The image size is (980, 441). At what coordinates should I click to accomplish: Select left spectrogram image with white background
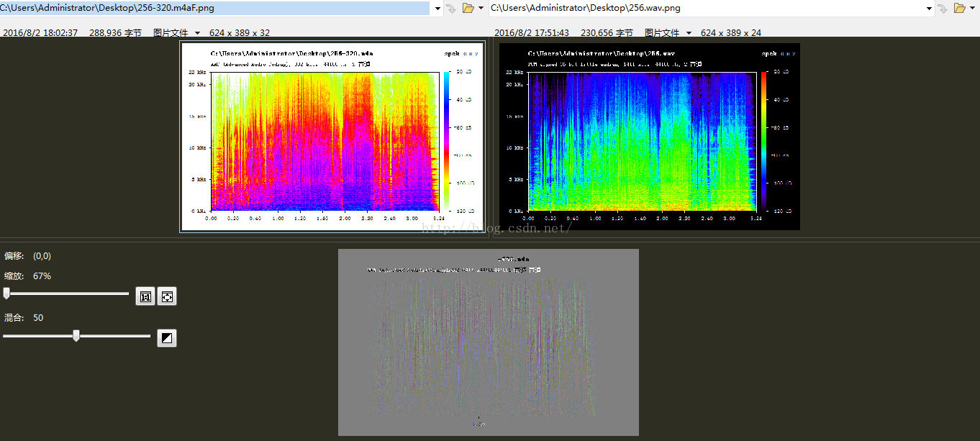coord(332,136)
